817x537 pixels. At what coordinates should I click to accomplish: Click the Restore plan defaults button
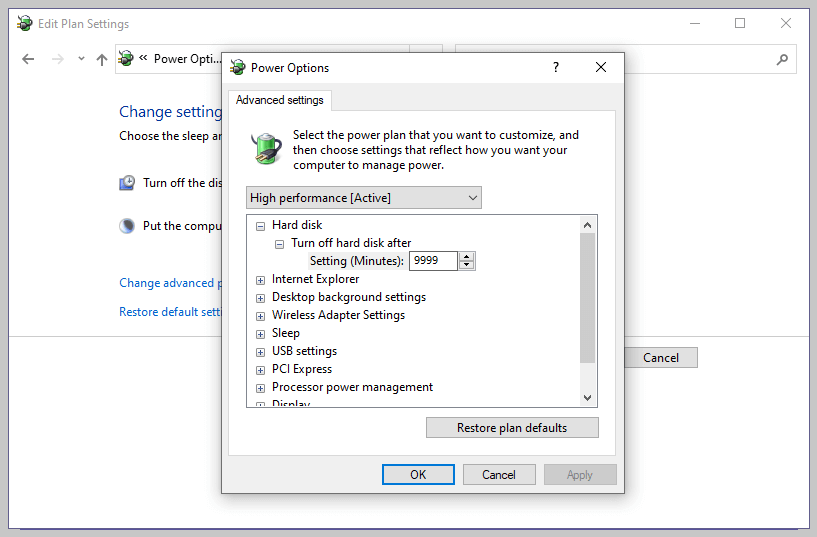tap(512, 428)
